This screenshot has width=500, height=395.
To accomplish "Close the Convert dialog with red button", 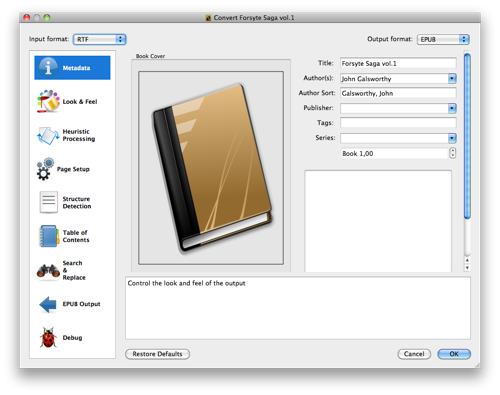I will click(27, 18).
